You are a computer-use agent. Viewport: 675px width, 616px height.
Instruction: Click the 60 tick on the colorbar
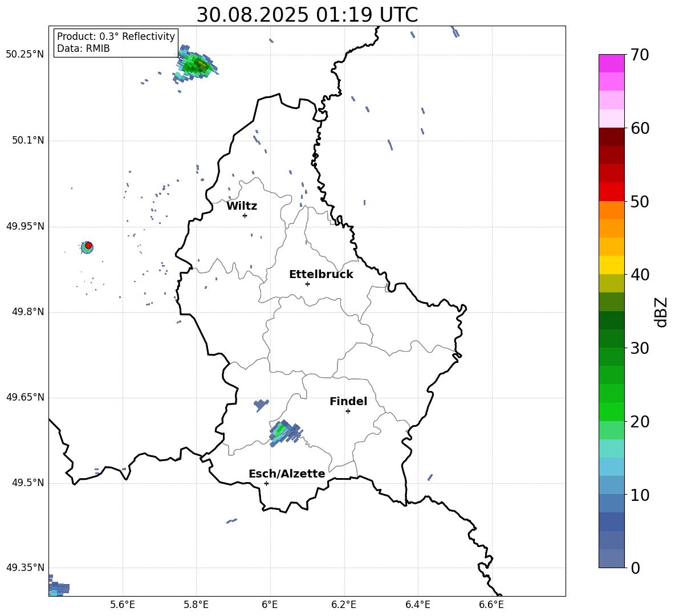[x=640, y=128]
